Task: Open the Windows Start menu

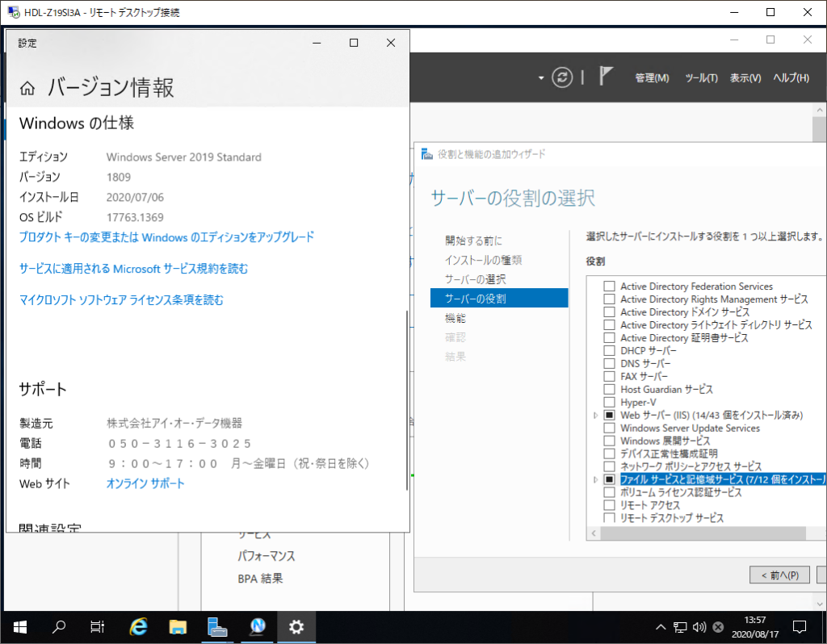Action: click(x=20, y=627)
